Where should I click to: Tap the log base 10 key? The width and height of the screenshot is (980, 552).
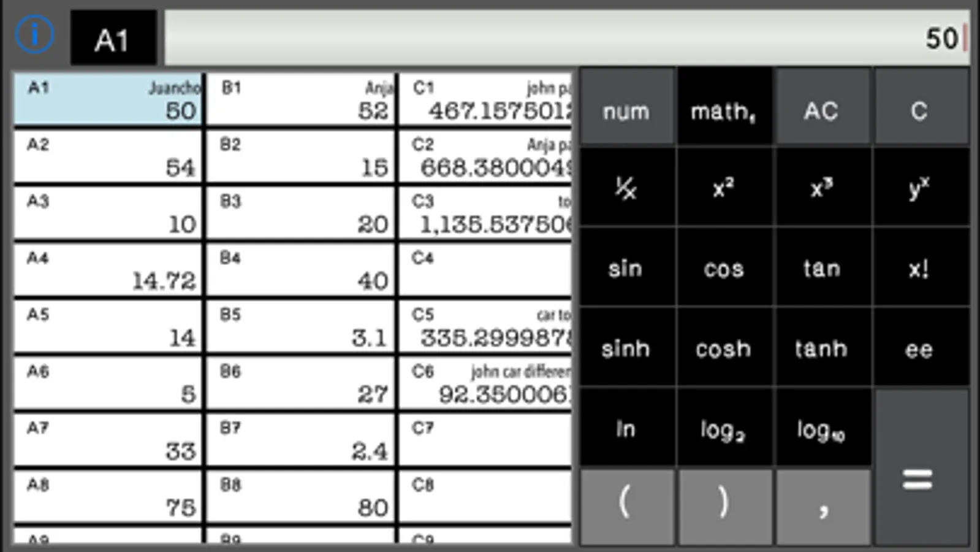822,429
